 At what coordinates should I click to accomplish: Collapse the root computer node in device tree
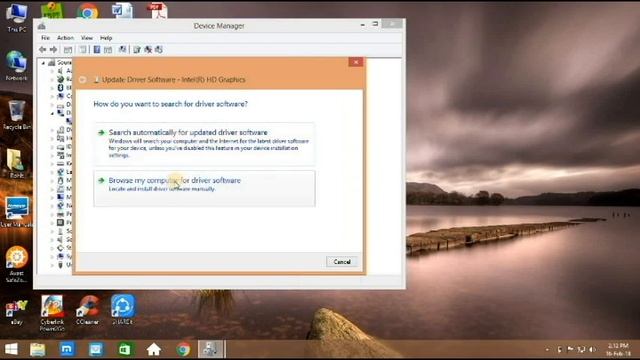tap(44, 63)
